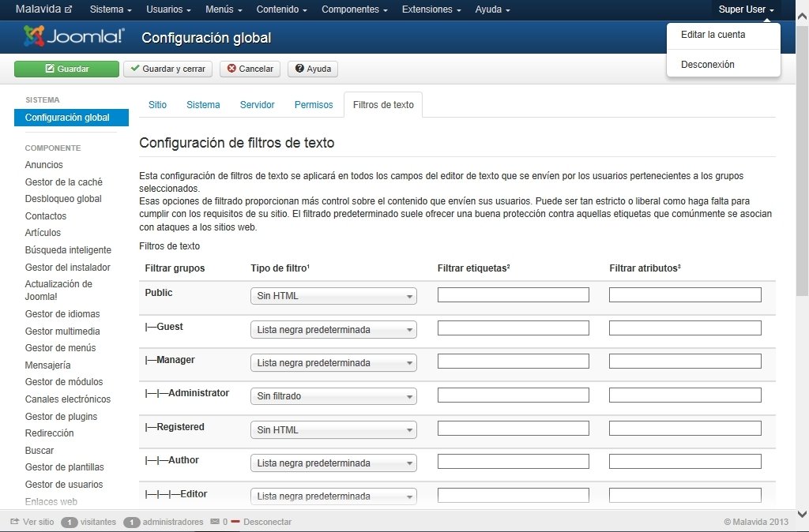
Task: Open the Ayuda menu in the top bar
Action: pos(492,9)
